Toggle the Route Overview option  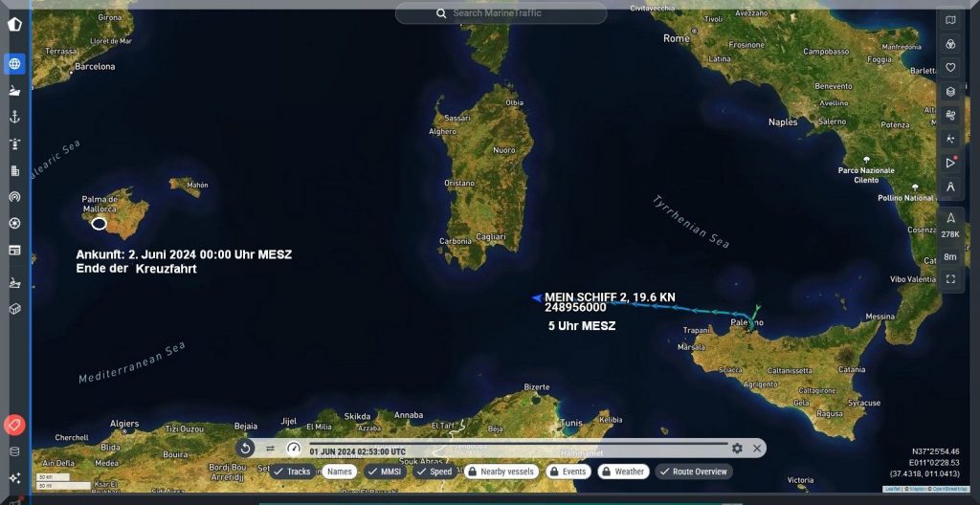(695, 472)
